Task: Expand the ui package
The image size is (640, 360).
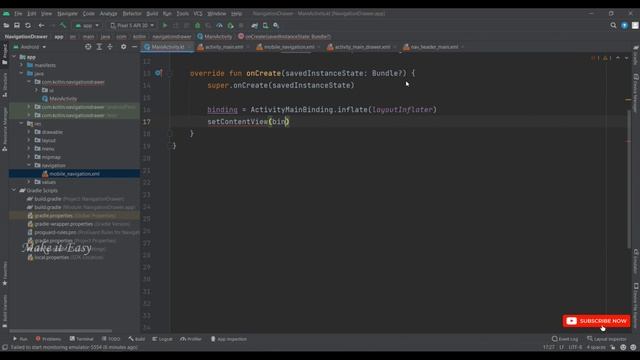Action: [x=37, y=90]
